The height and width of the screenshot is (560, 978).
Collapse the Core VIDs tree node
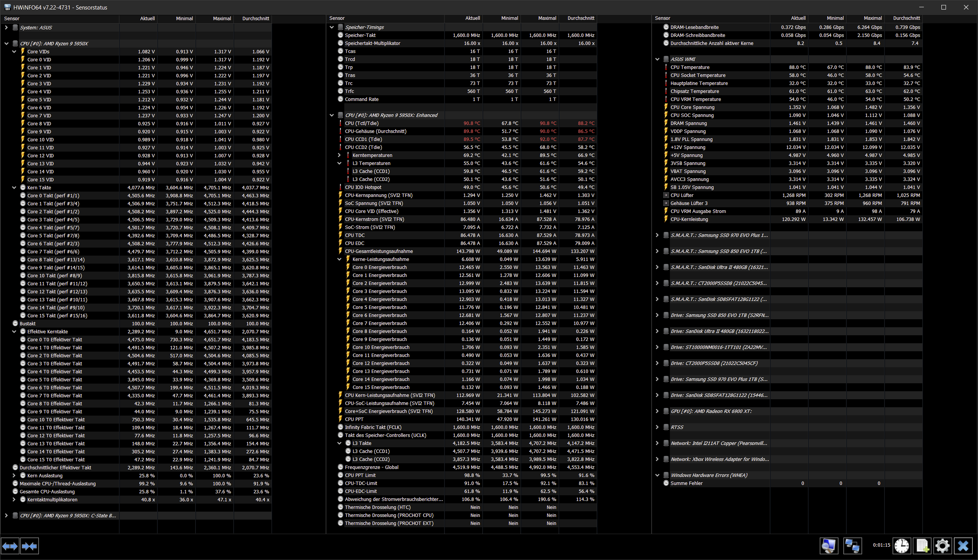[14, 51]
